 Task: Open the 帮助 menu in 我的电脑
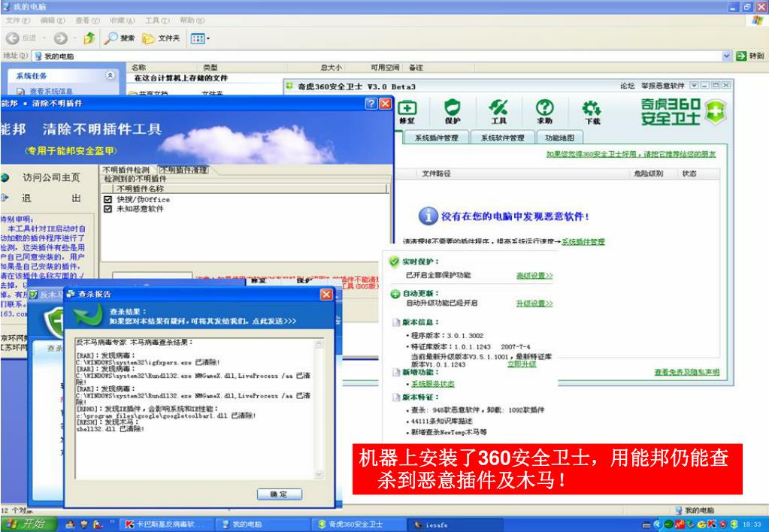[192, 20]
